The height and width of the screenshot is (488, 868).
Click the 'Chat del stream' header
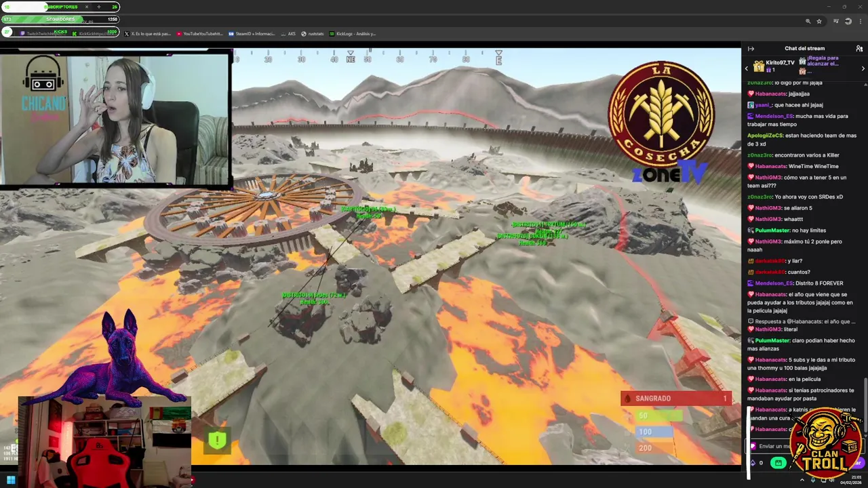[805, 49]
